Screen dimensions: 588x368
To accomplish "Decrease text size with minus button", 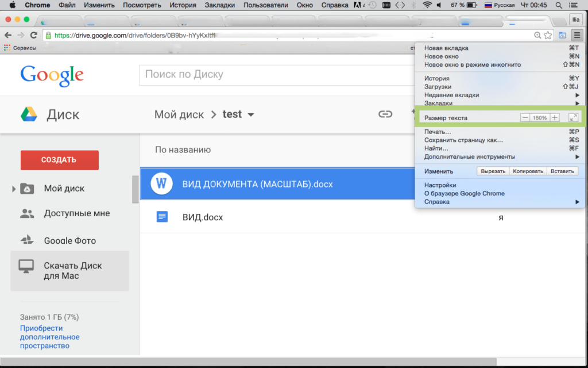I will tap(525, 117).
